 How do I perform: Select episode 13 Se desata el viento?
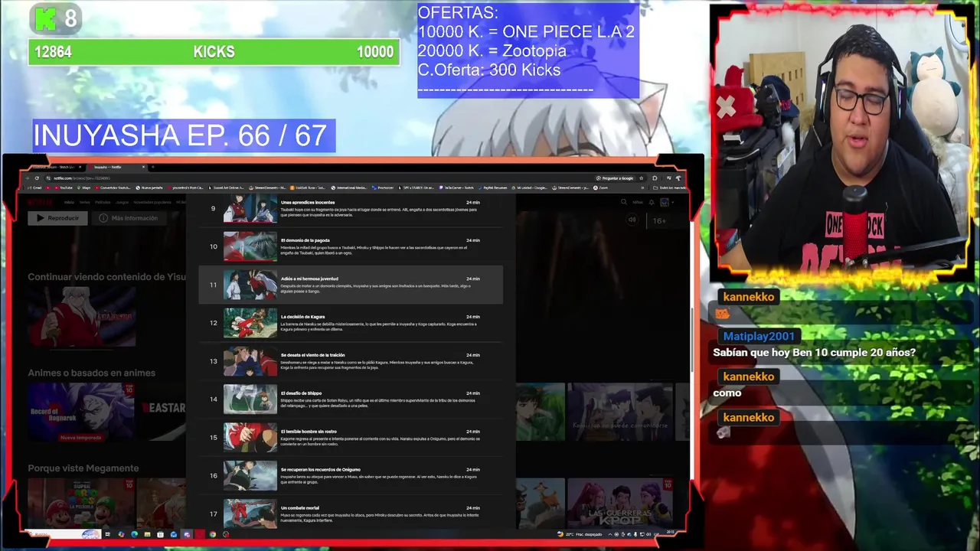(351, 361)
